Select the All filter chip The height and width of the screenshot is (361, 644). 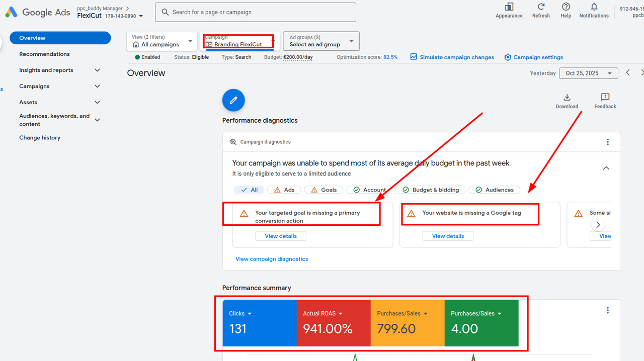tap(249, 190)
